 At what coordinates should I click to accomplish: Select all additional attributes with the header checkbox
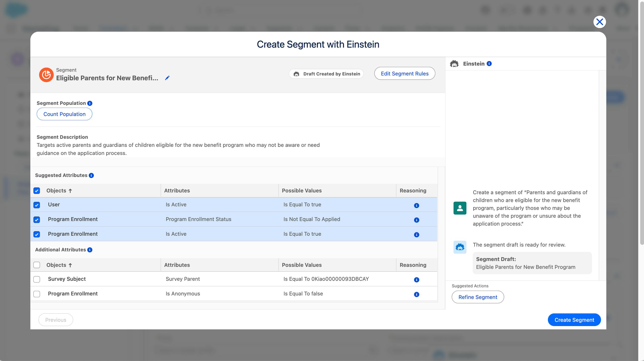pyautogui.click(x=37, y=265)
